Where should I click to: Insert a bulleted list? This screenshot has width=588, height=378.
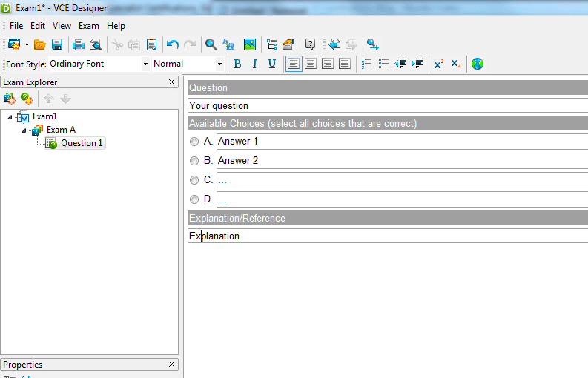click(x=383, y=64)
